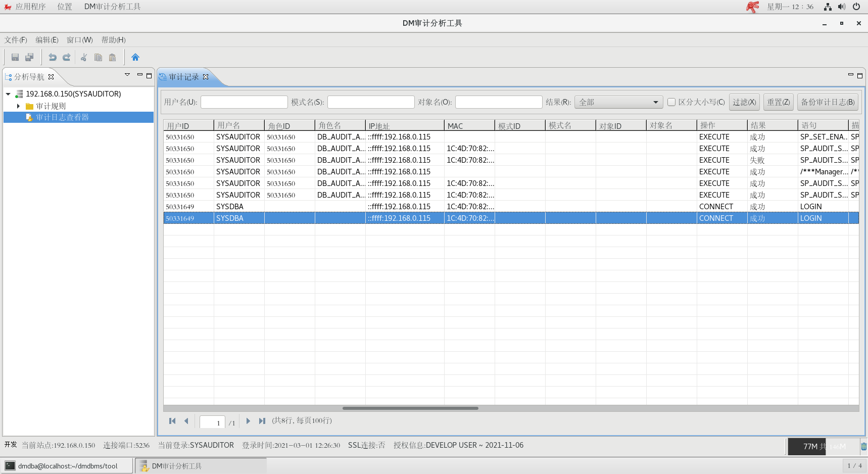The width and height of the screenshot is (868, 474).
Task: Select the row with result 失败
Action: click(511, 160)
